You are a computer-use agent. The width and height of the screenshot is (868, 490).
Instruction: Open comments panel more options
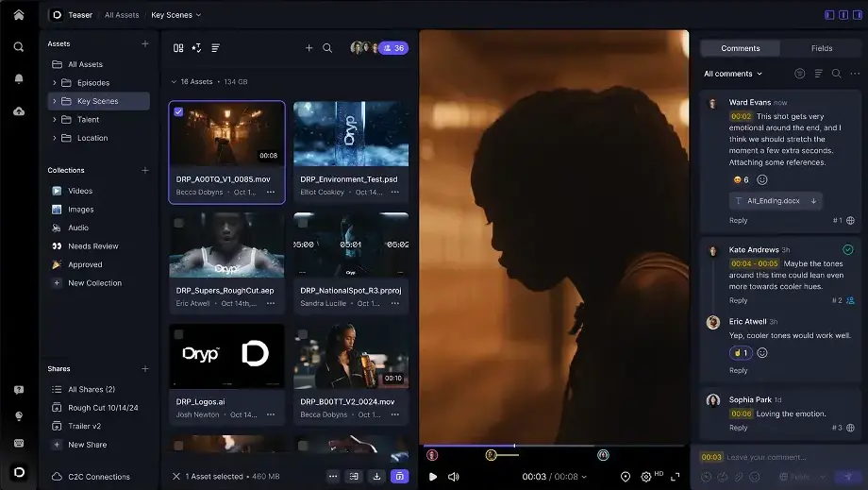pos(855,74)
